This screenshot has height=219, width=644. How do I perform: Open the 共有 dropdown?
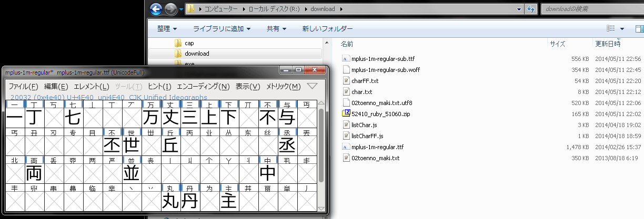coord(276,28)
